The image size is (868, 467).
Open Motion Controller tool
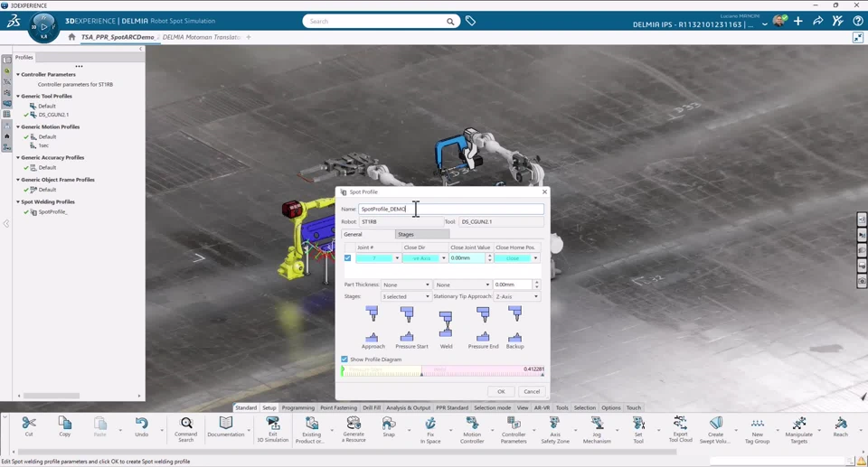click(472, 424)
